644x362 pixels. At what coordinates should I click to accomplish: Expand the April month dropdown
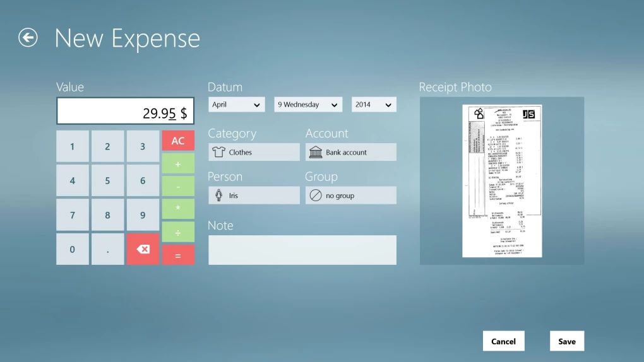pyautogui.click(x=237, y=105)
